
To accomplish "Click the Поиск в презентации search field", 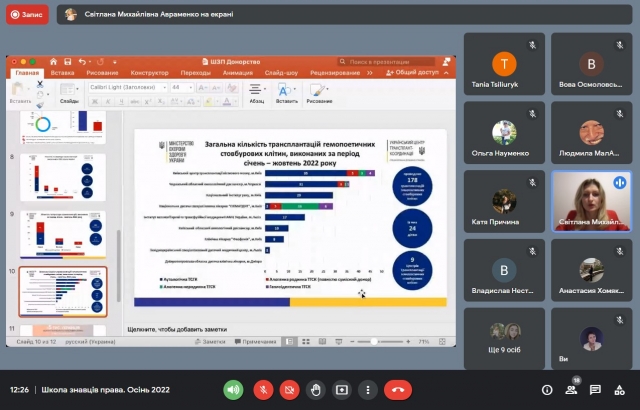I will (x=386, y=62).
